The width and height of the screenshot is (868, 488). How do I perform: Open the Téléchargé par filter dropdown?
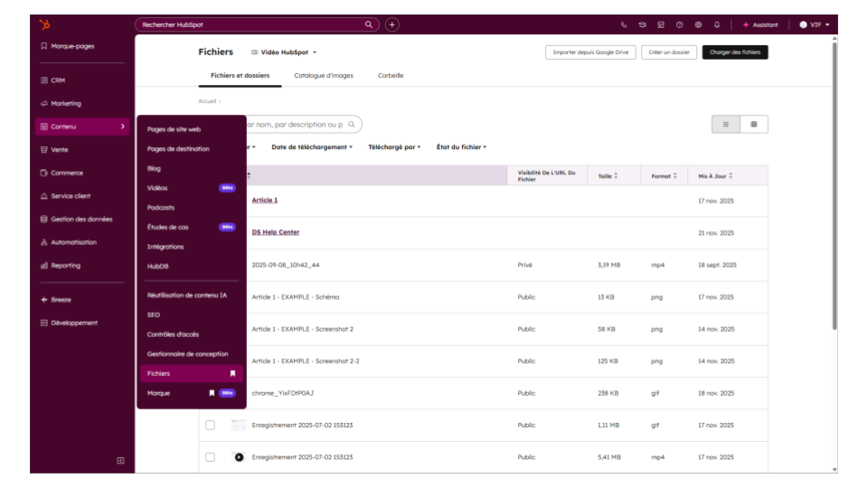(x=394, y=146)
